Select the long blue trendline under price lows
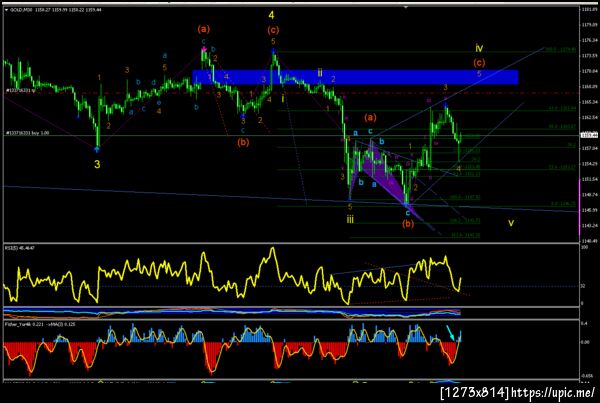This screenshot has height=403, width=600. click(x=291, y=198)
